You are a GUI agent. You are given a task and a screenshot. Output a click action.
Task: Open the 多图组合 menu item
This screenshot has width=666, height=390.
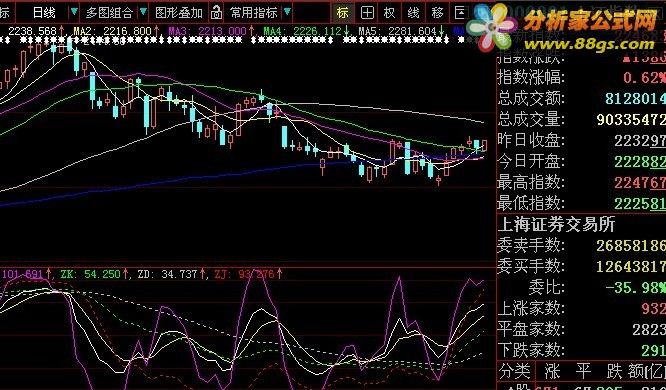110,13
